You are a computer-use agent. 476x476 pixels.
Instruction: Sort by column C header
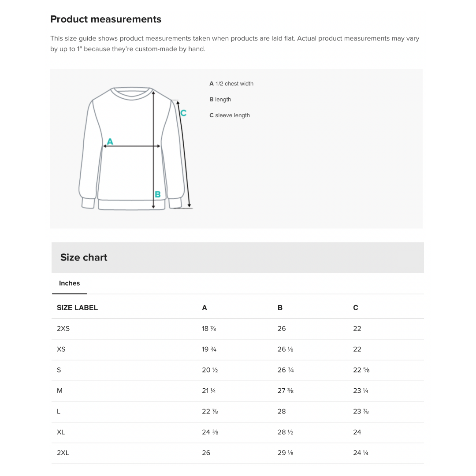355,307
